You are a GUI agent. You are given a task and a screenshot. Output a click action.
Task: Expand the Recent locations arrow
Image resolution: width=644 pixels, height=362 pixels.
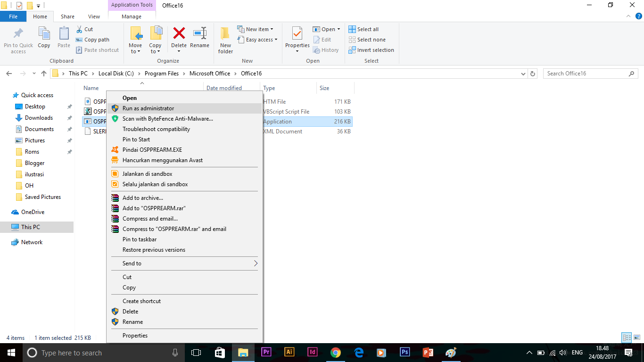[x=34, y=74]
